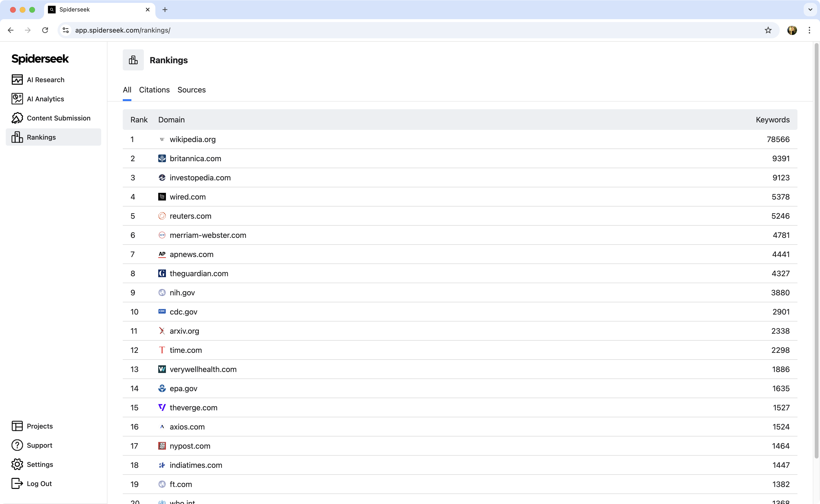Screen dimensions: 820x504
Task: Click the Spiderseek logo
Action: click(40, 59)
